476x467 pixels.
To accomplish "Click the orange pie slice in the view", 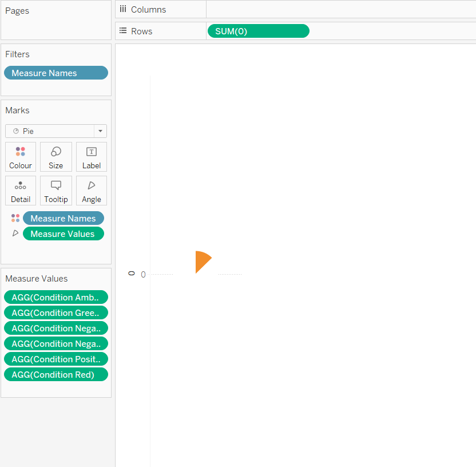I will pyautogui.click(x=201, y=262).
